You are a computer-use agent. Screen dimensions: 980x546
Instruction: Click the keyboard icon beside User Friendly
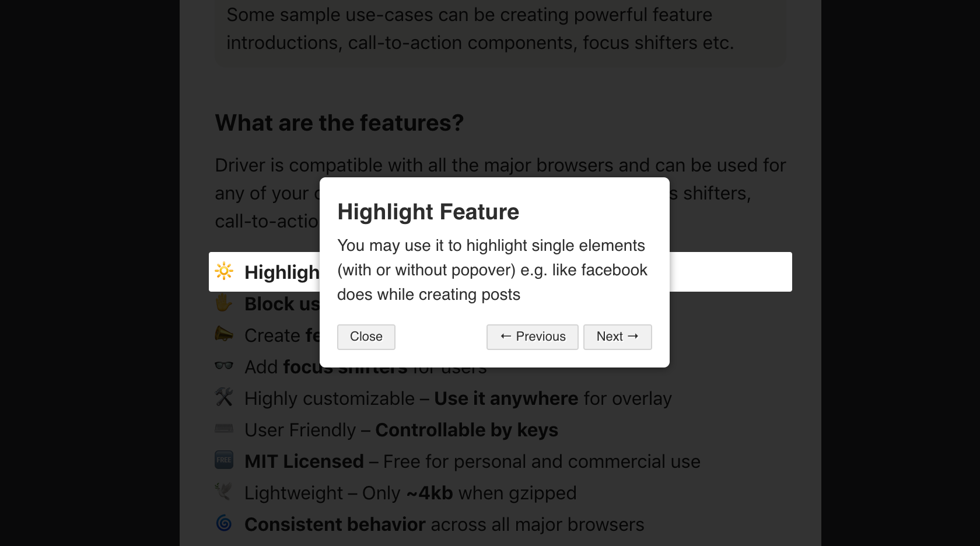point(223,429)
